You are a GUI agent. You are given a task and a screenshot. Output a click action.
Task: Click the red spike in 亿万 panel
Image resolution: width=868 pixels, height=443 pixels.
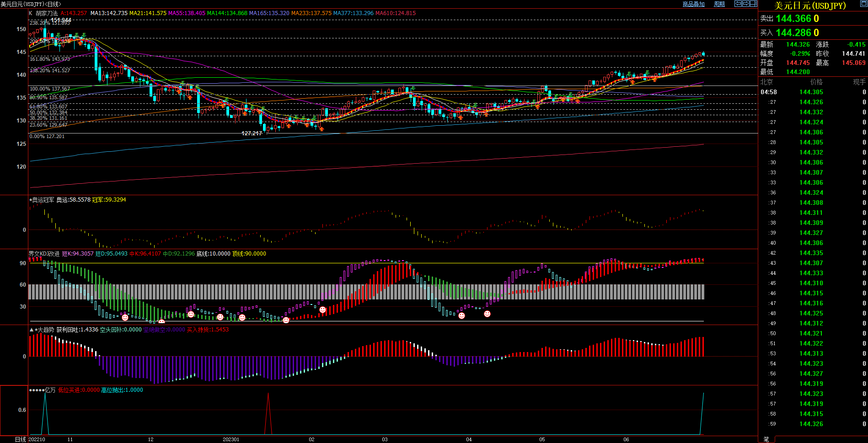coord(268,411)
